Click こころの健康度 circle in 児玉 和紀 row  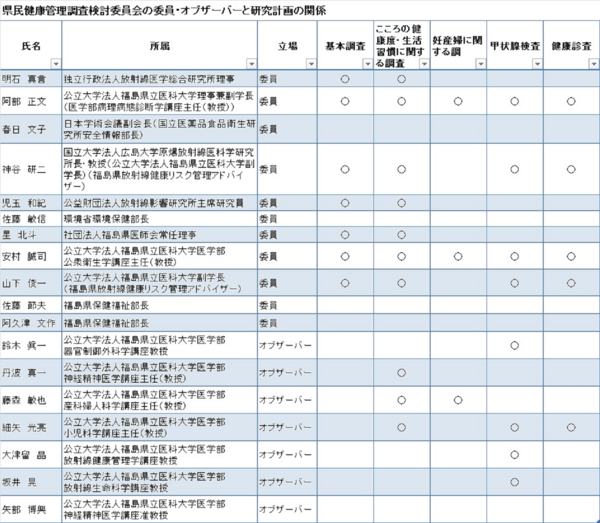click(401, 203)
